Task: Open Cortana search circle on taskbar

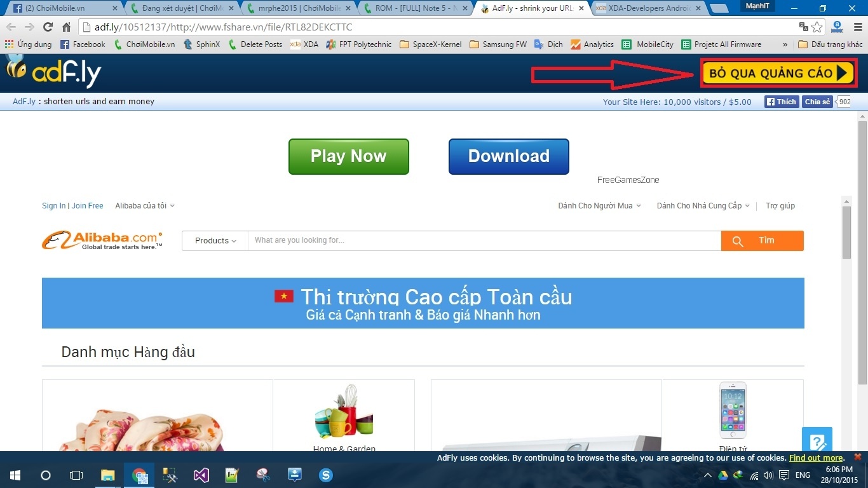Action: coord(46,475)
